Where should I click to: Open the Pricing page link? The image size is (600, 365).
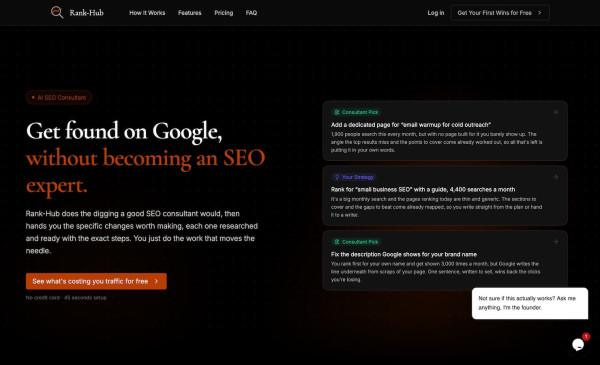[223, 13]
